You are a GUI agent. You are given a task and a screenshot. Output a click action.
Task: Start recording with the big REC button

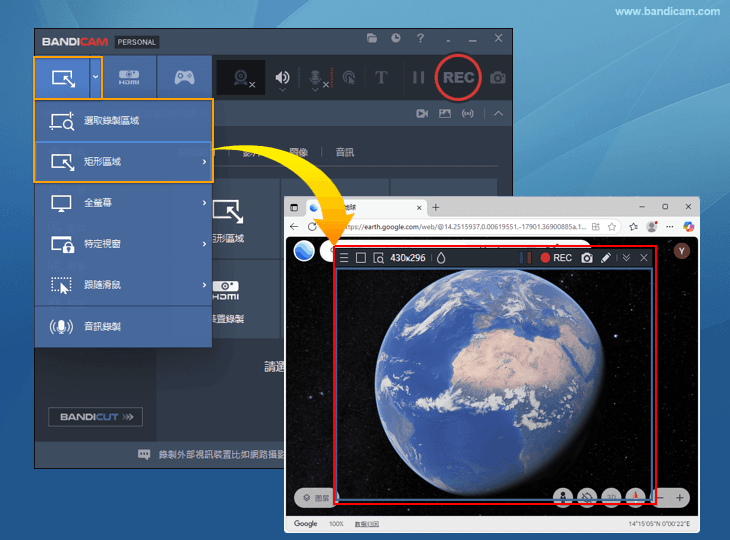pyautogui.click(x=458, y=77)
